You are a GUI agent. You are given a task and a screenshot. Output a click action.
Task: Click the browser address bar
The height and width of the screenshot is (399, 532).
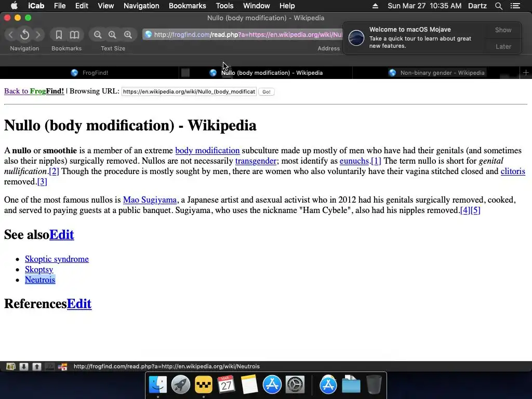tap(243, 34)
